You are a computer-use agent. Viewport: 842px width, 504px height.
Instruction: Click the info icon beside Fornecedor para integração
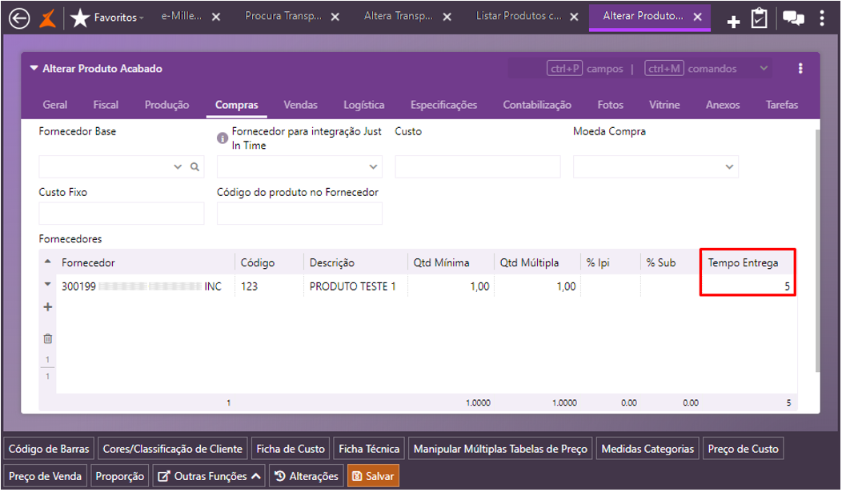point(223,138)
